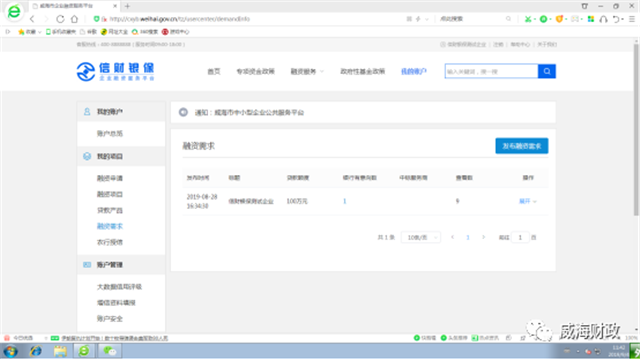Image resolution: width=640 pixels, height=360 pixels.
Task: Open File Explorer from taskbar
Action: click(60, 351)
